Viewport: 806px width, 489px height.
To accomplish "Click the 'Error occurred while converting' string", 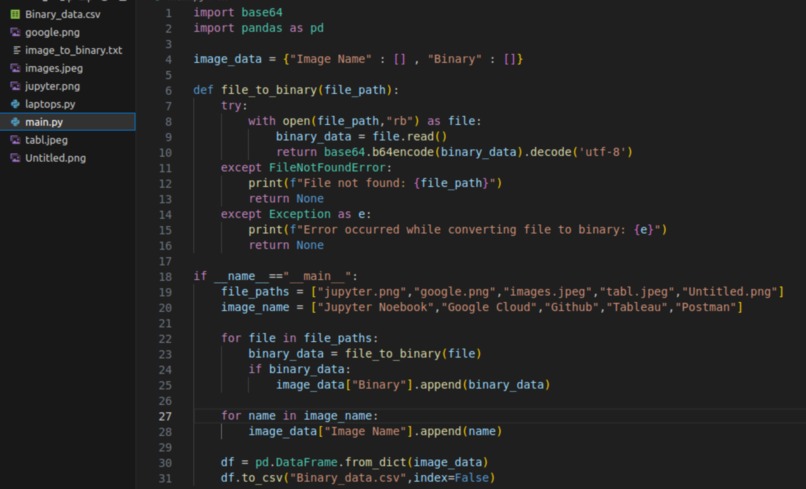I will pos(410,229).
